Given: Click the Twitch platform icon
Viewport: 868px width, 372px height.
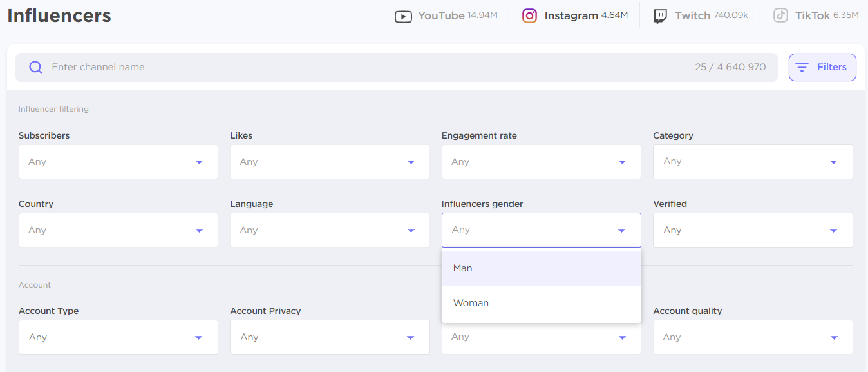Looking at the screenshot, I should click(660, 16).
